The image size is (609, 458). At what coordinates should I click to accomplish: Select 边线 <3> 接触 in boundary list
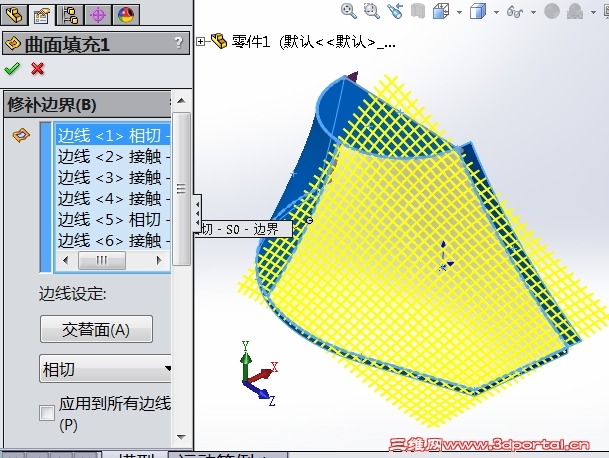(x=113, y=178)
